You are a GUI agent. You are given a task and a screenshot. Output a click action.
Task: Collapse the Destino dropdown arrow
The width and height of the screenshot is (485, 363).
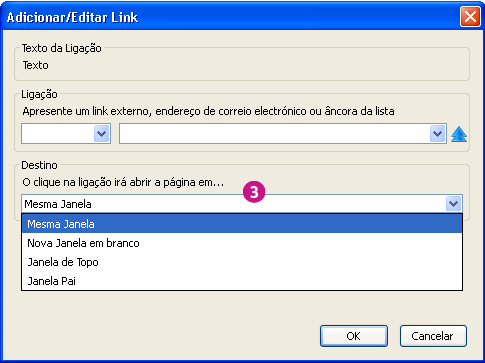[453, 203]
